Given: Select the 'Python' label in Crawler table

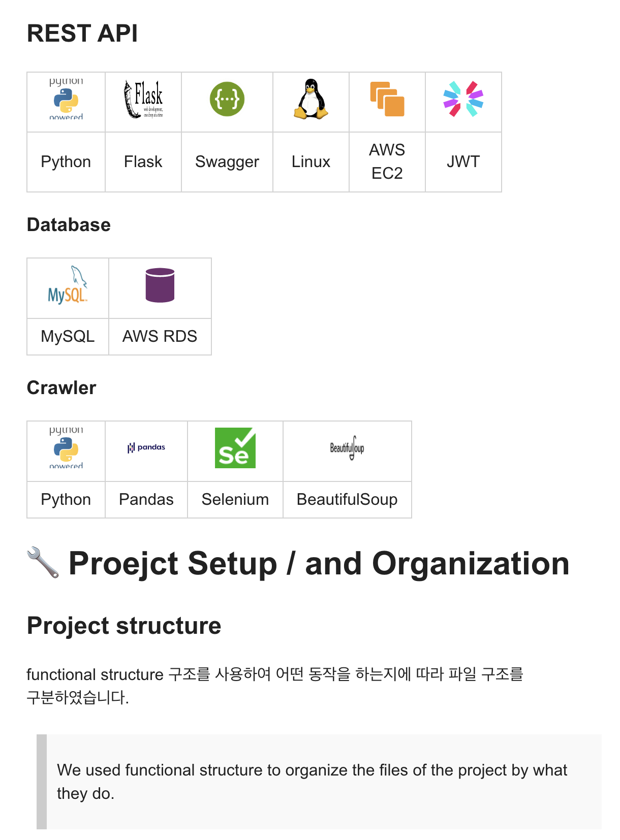Looking at the screenshot, I should pos(66,500).
